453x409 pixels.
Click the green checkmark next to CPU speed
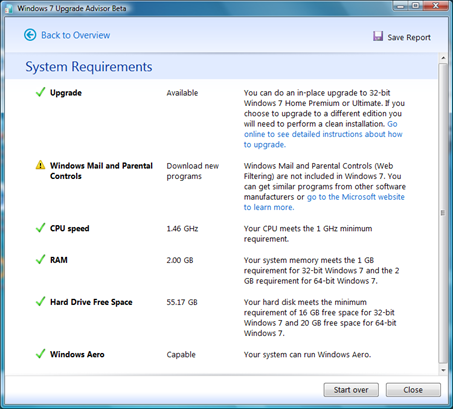40,228
